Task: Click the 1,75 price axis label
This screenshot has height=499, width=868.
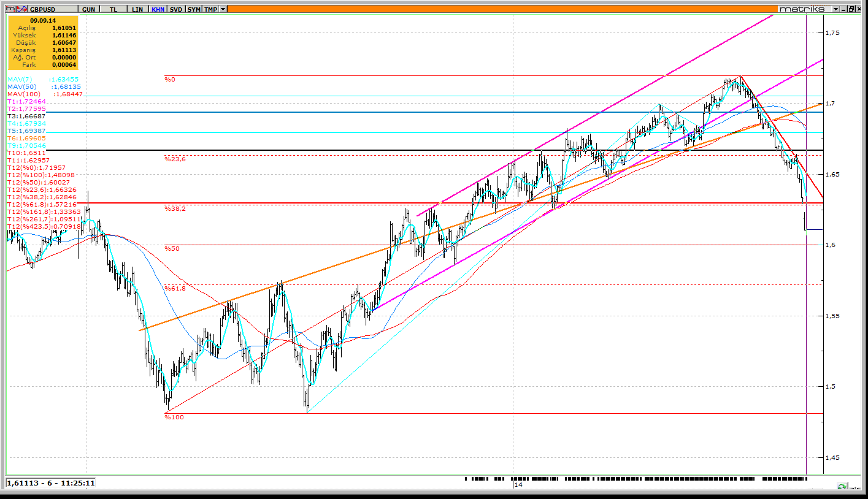Action: 832,32
